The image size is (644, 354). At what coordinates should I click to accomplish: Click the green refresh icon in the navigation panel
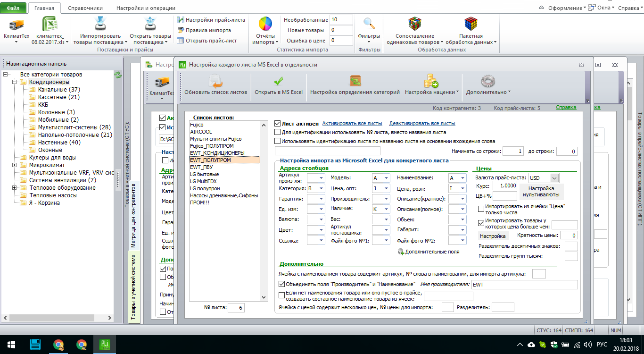118,75
